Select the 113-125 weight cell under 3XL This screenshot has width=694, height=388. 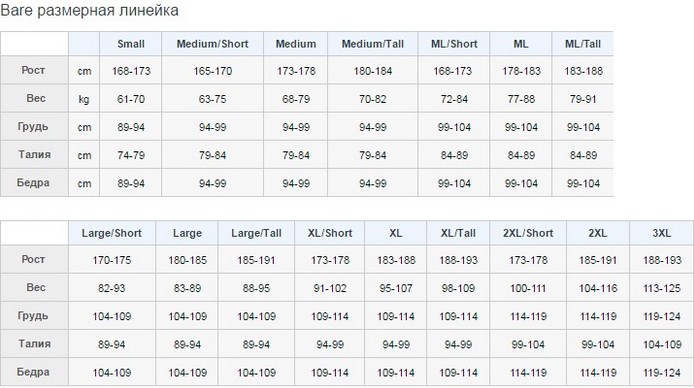pos(661,288)
